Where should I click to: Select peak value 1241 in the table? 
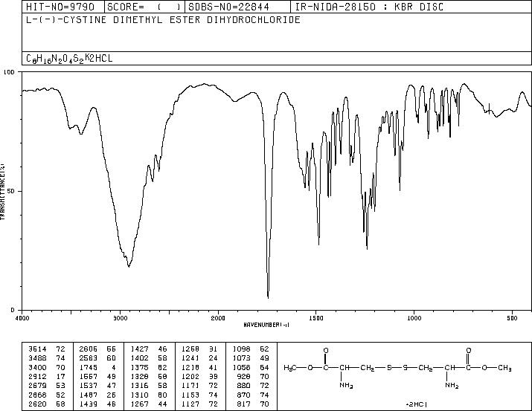[190, 358]
